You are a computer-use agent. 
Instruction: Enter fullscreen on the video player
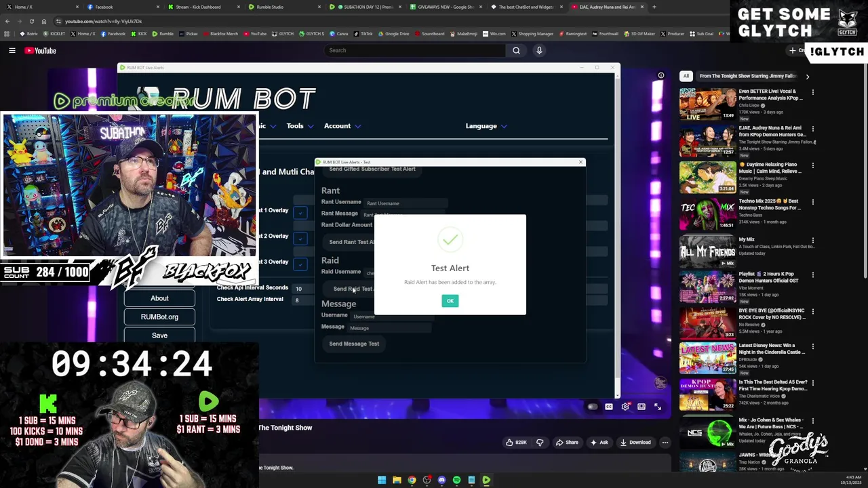(x=658, y=407)
